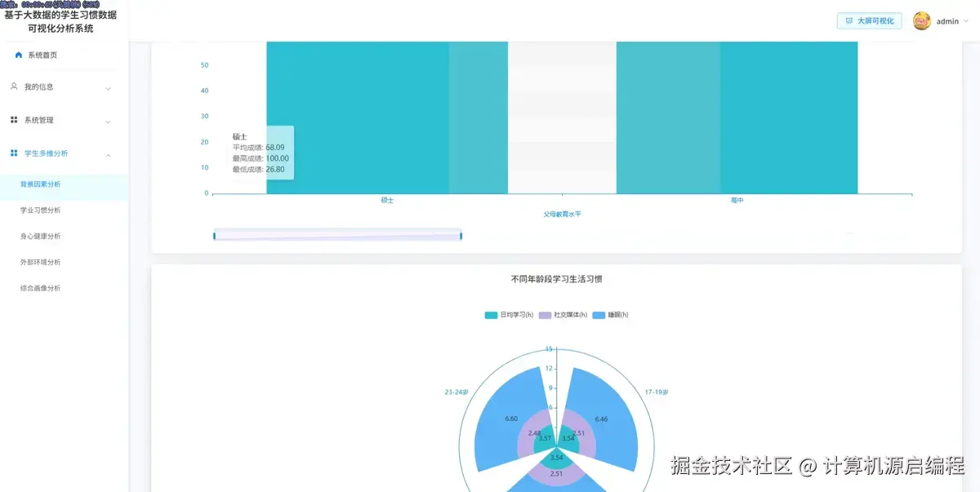Click the right handle of the data zoom slider
This screenshot has height=492, width=980.
click(x=461, y=236)
